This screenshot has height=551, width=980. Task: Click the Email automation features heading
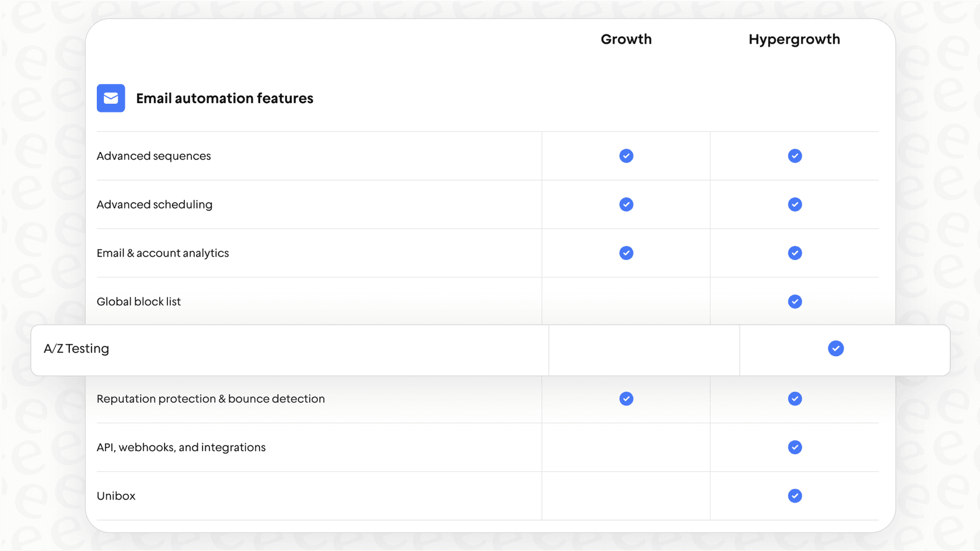pyautogui.click(x=225, y=99)
